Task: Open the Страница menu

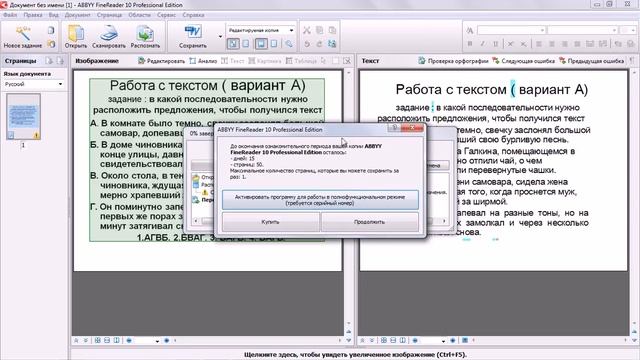Action: [x=109, y=15]
